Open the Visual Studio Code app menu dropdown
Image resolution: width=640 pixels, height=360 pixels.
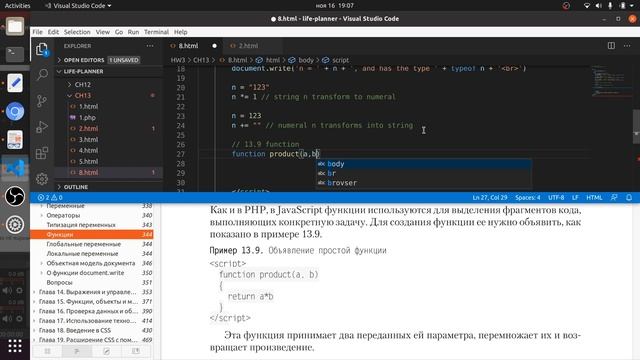click(x=78, y=6)
